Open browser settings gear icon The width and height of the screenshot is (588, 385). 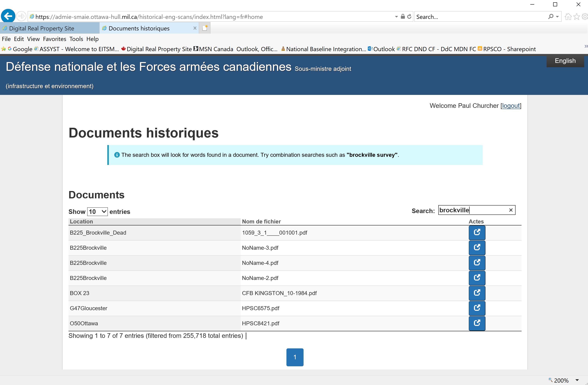point(585,17)
